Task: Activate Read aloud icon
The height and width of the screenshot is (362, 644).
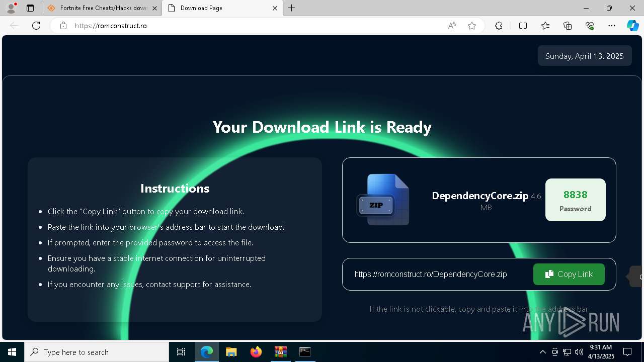Action: (x=452, y=26)
